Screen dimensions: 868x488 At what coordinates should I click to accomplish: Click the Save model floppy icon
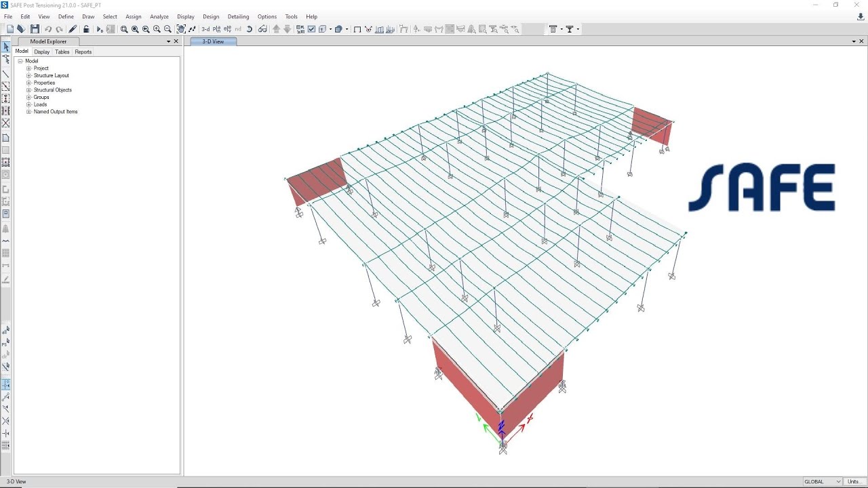click(35, 29)
